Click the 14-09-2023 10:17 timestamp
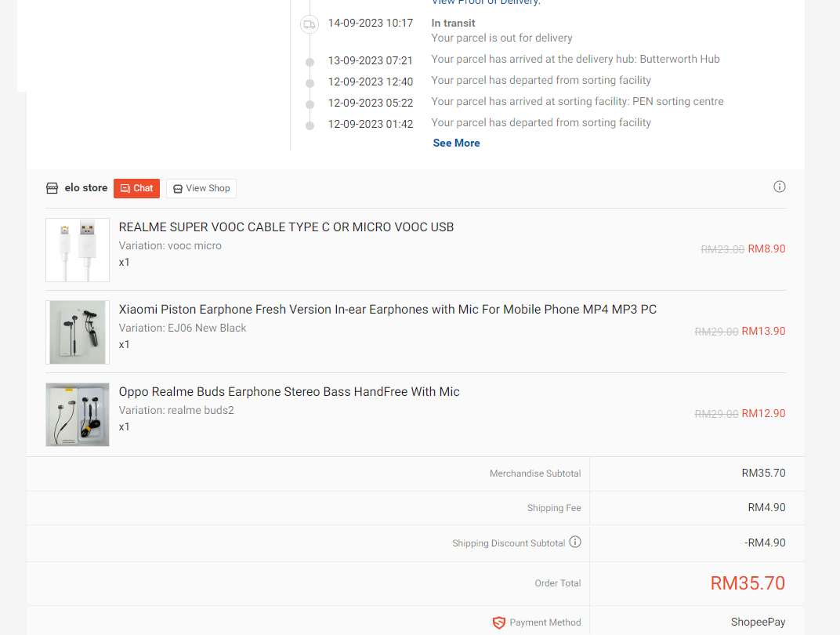Viewport: 840px width, 635px height. pos(371,23)
